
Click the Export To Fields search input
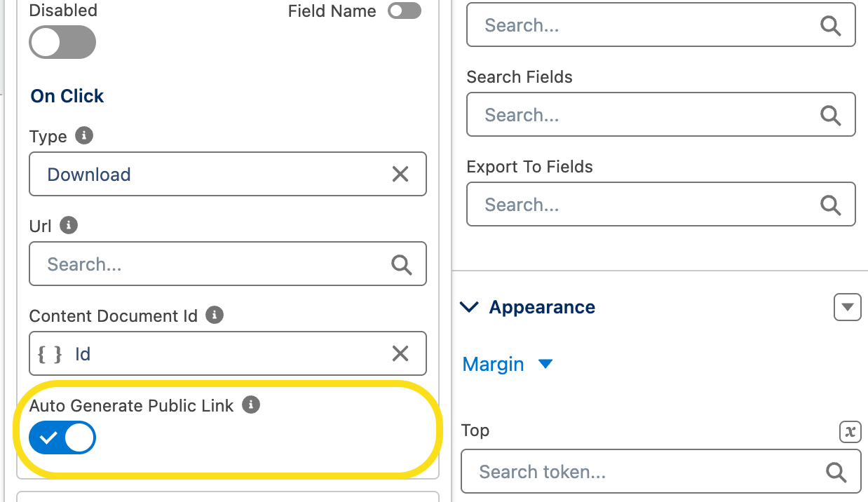tap(645, 205)
